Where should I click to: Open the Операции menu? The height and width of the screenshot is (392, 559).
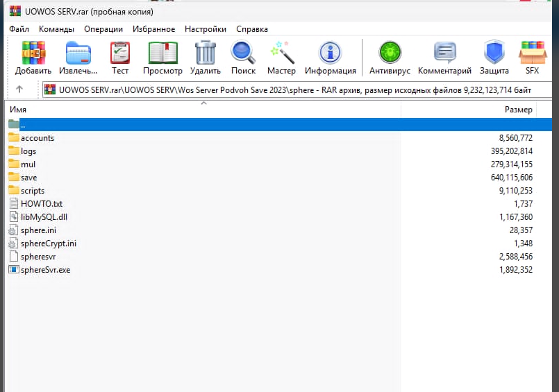(x=103, y=29)
